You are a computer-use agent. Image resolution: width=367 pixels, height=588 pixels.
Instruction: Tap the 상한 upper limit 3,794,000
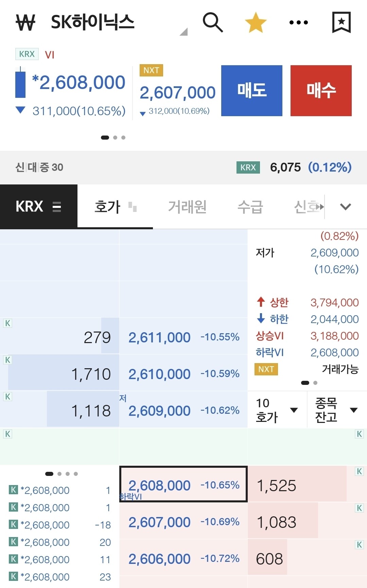pyautogui.click(x=335, y=302)
